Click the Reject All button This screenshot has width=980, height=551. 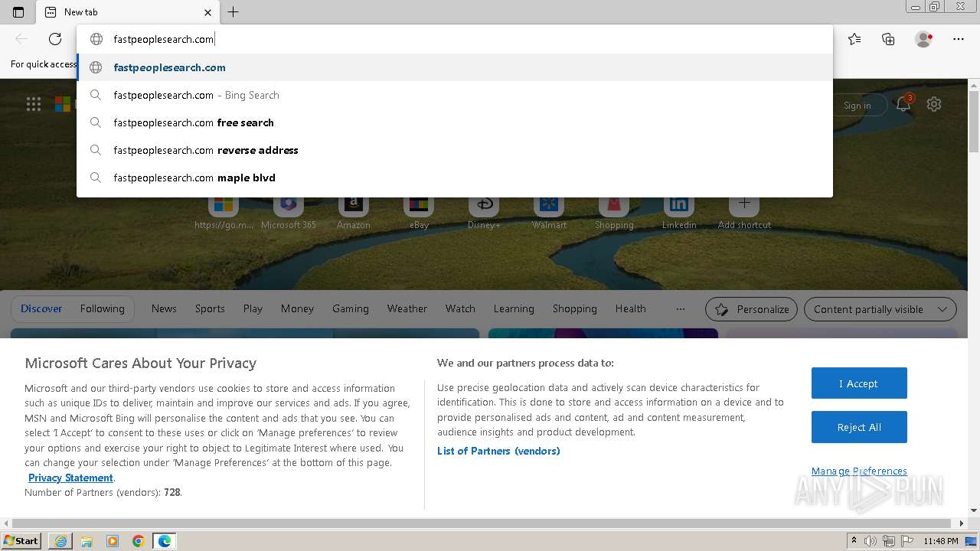coord(859,427)
